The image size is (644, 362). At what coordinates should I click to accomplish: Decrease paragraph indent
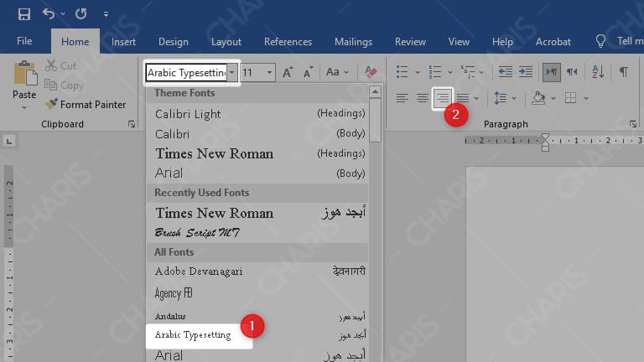tap(505, 72)
